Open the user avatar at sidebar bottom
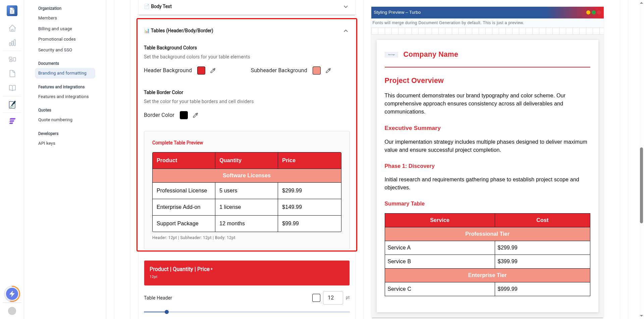Screen dimensions: 644x319 pyautogui.click(x=12, y=311)
